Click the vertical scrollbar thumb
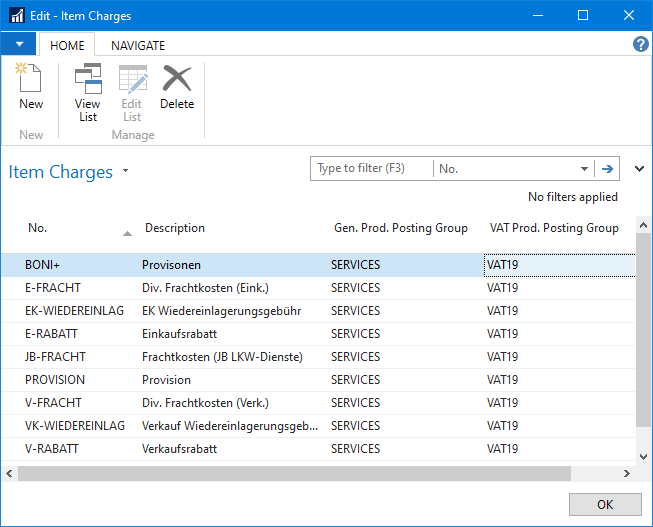 643,330
